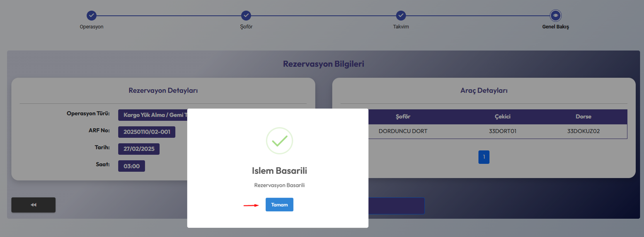Select the 33DOKUZ02 trailer cell
This screenshot has width=644, height=237.
click(583, 131)
